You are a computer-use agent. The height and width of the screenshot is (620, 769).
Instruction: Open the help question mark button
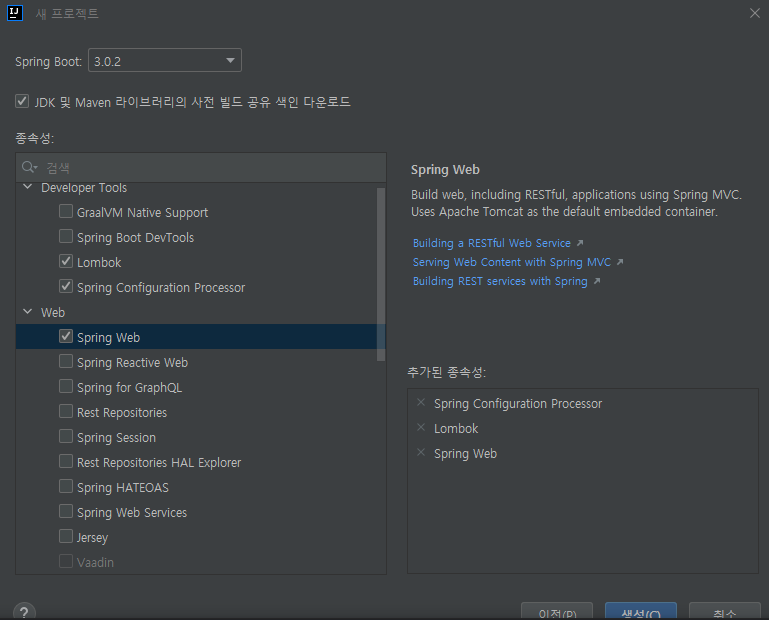pos(24,612)
